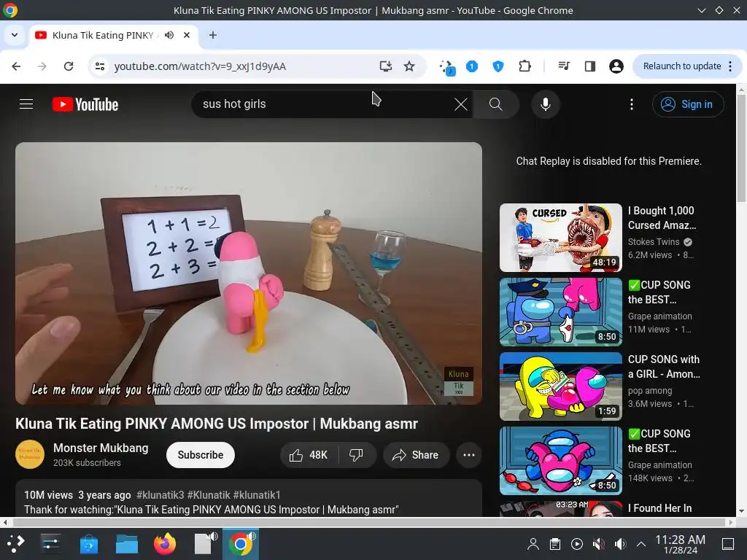Like the video with thumbs up

309,455
